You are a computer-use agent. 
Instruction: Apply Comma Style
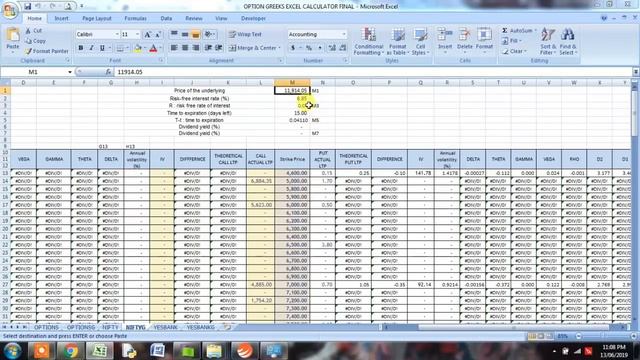click(x=320, y=48)
